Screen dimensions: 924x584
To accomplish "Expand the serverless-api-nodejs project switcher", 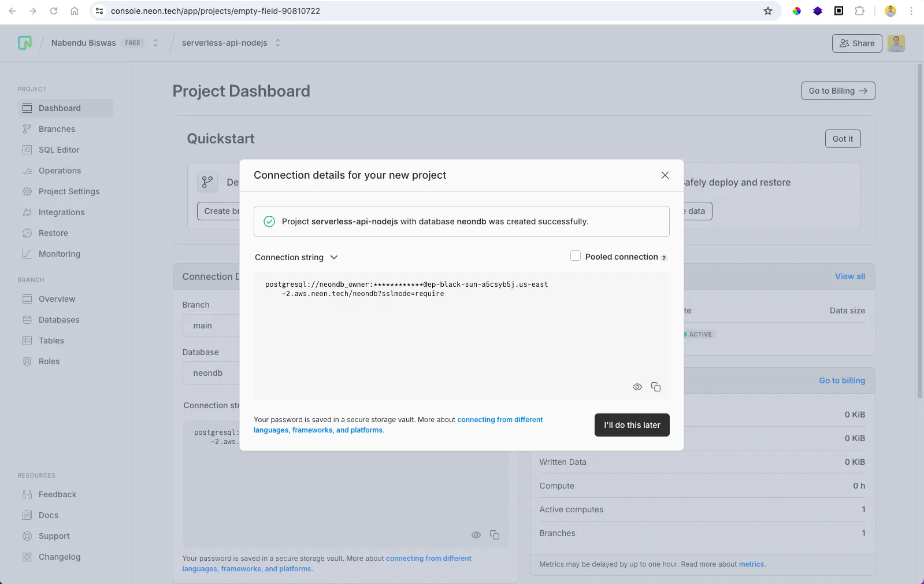I will [x=278, y=43].
